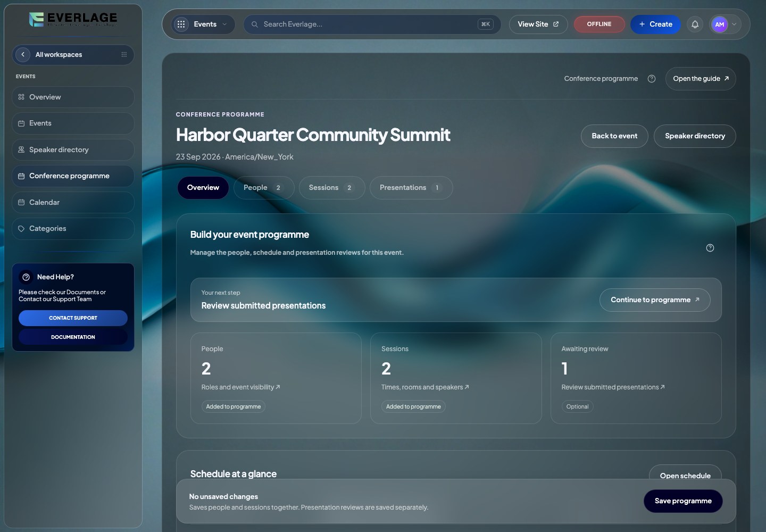Select the Overview tab
This screenshot has width=766, height=532.
click(x=203, y=188)
